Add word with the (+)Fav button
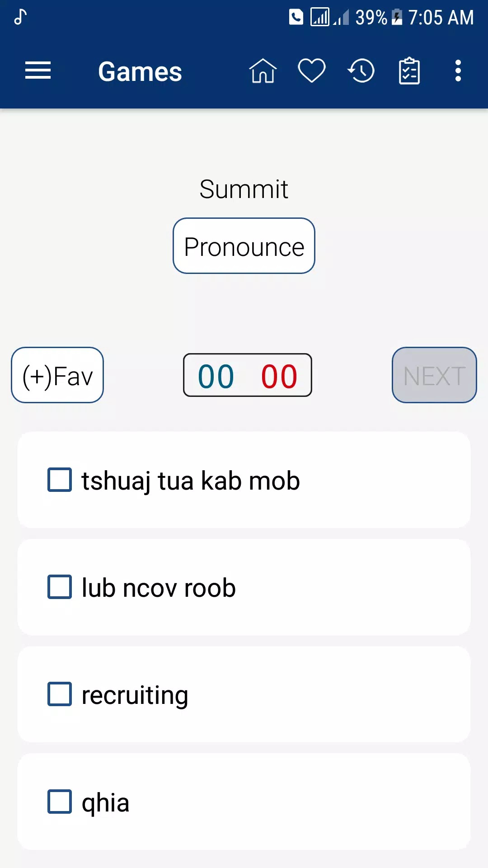The height and width of the screenshot is (868, 488). point(57,375)
